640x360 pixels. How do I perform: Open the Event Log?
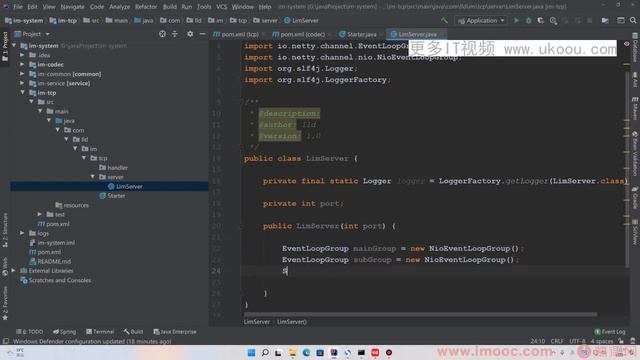tap(610, 331)
